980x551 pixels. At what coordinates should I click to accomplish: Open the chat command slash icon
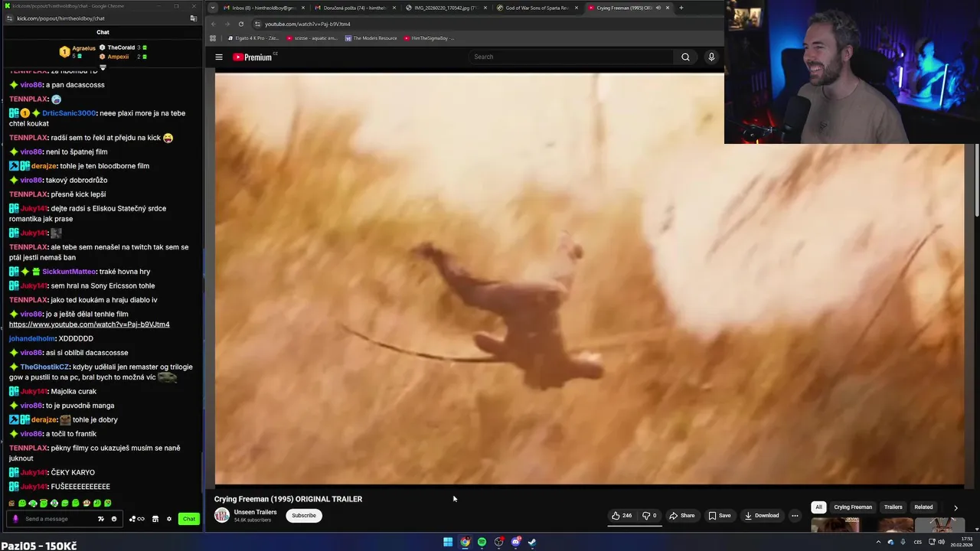100,519
